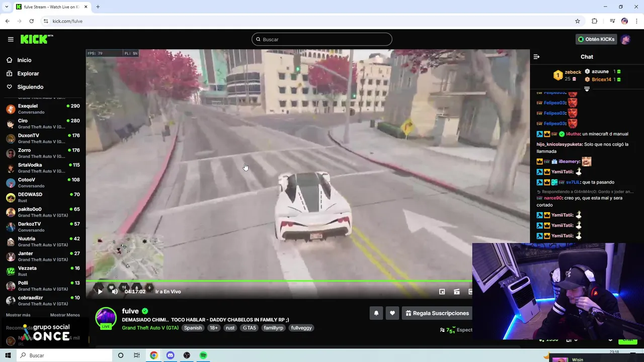Click chat username iBeamery

point(569,162)
